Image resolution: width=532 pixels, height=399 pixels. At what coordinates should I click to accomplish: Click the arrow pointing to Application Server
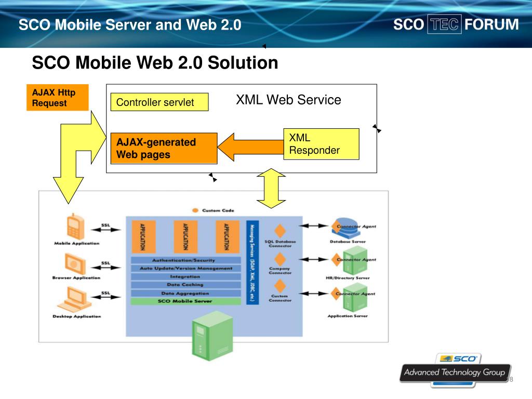click(313, 294)
